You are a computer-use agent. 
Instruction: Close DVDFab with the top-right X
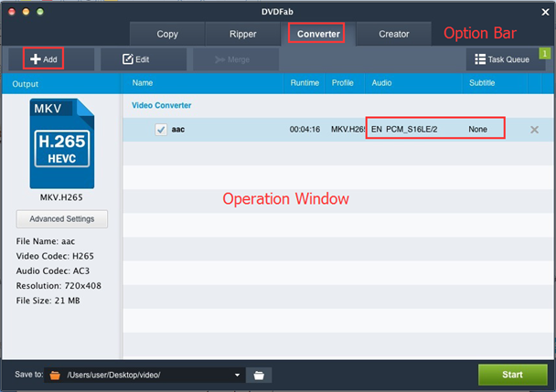pos(545,12)
